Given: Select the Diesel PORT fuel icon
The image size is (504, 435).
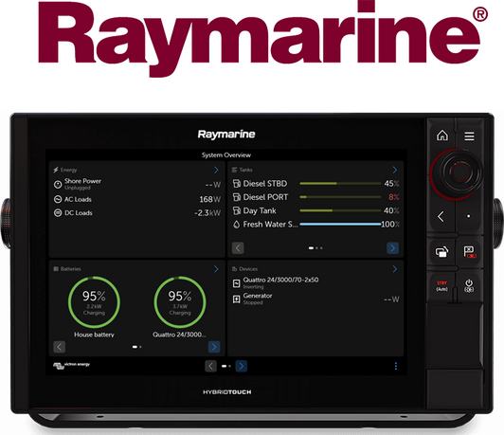Looking at the screenshot, I should click(237, 197).
